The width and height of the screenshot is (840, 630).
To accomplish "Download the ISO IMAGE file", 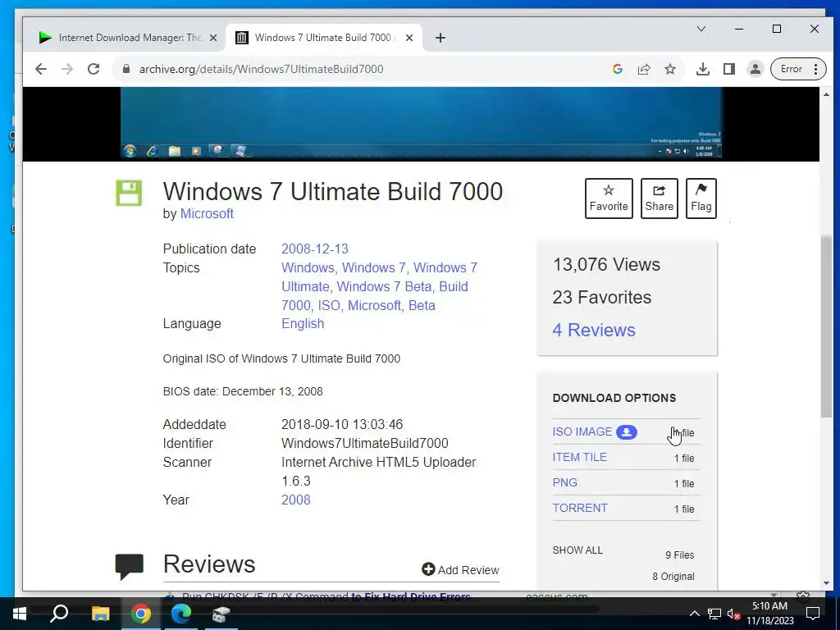I will 582,431.
